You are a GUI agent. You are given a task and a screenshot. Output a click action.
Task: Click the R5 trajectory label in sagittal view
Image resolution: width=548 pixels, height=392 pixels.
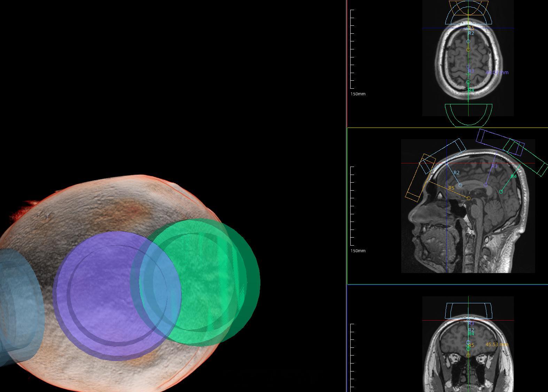point(451,188)
